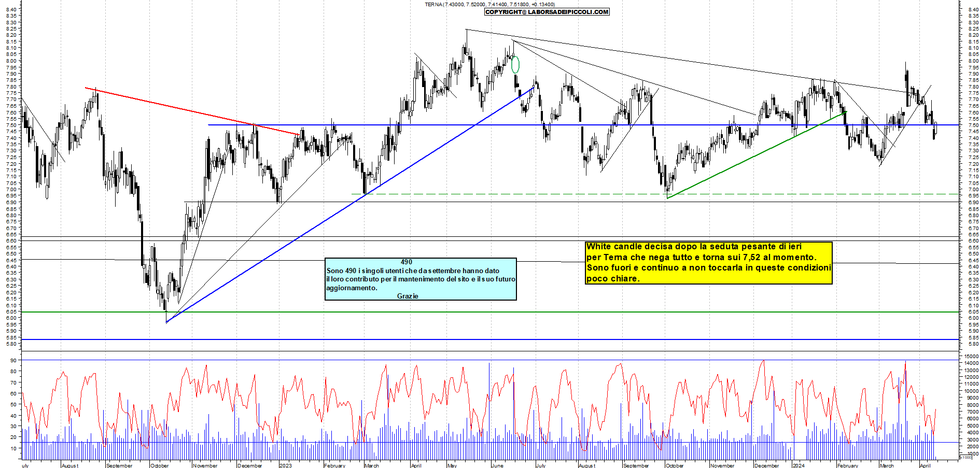
Task: Click the 'June' label on time axis
Action: 497,465
